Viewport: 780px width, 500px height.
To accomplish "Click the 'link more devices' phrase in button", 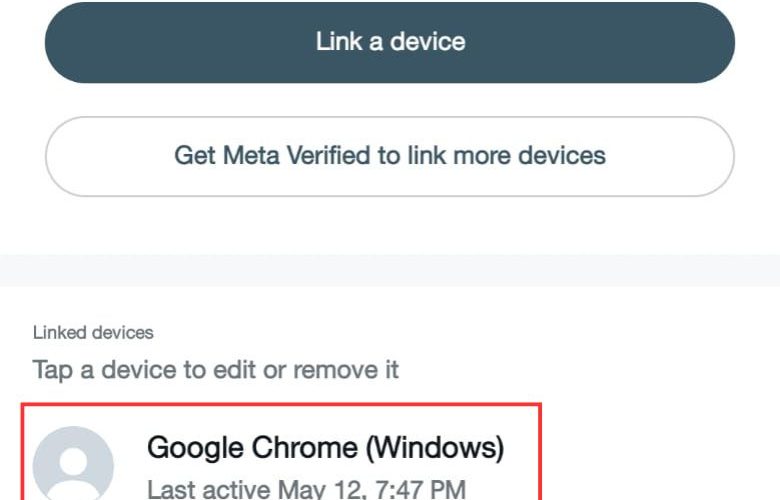I will (x=506, y=155).
